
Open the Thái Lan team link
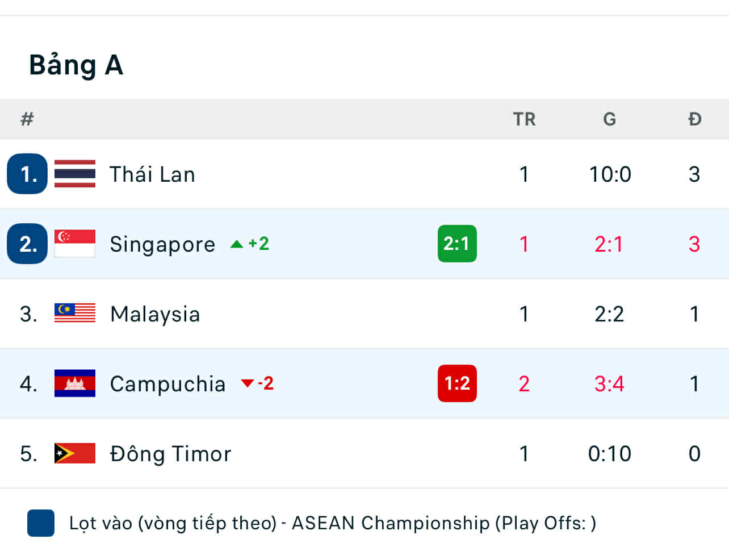(x=152, y=174)
